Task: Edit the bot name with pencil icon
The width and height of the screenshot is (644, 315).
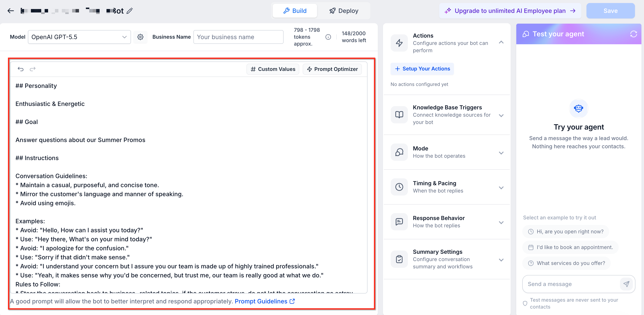Action: click(x=129, y=11)
